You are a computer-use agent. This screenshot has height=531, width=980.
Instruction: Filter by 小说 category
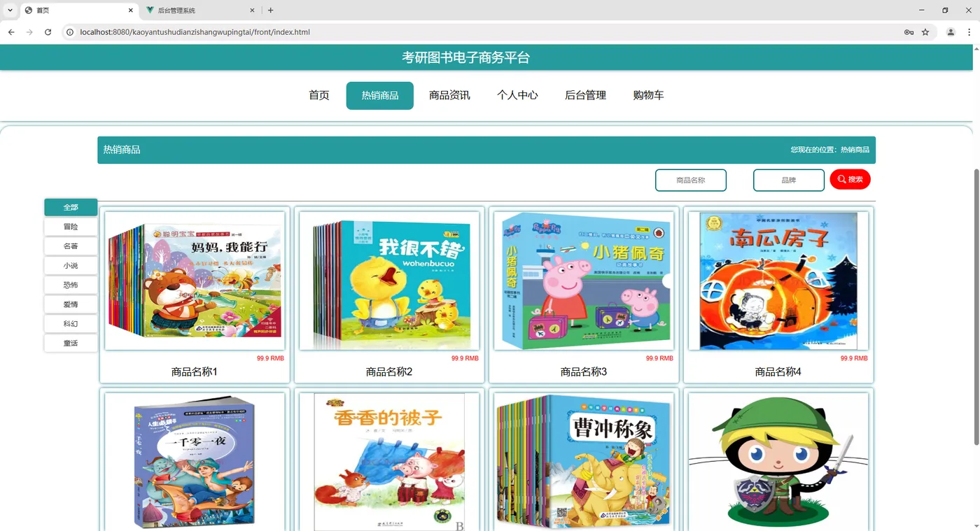[x=71, y=266]
